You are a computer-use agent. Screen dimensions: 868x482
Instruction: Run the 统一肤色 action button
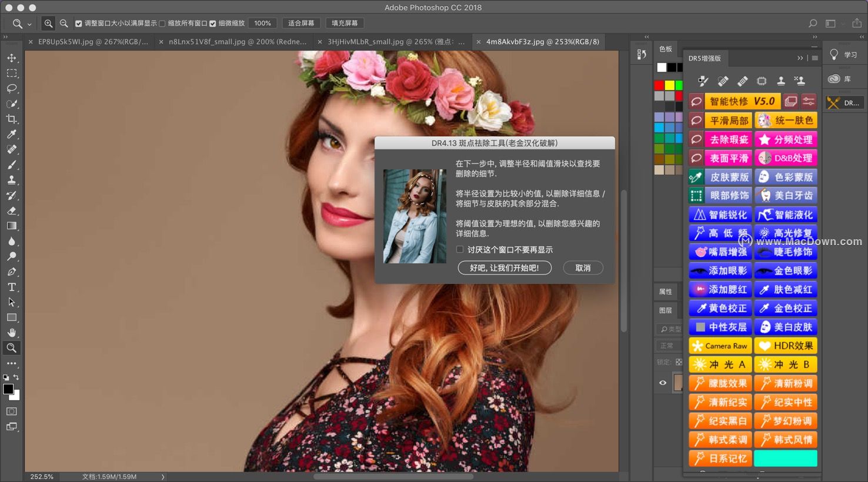pos(786,120)
